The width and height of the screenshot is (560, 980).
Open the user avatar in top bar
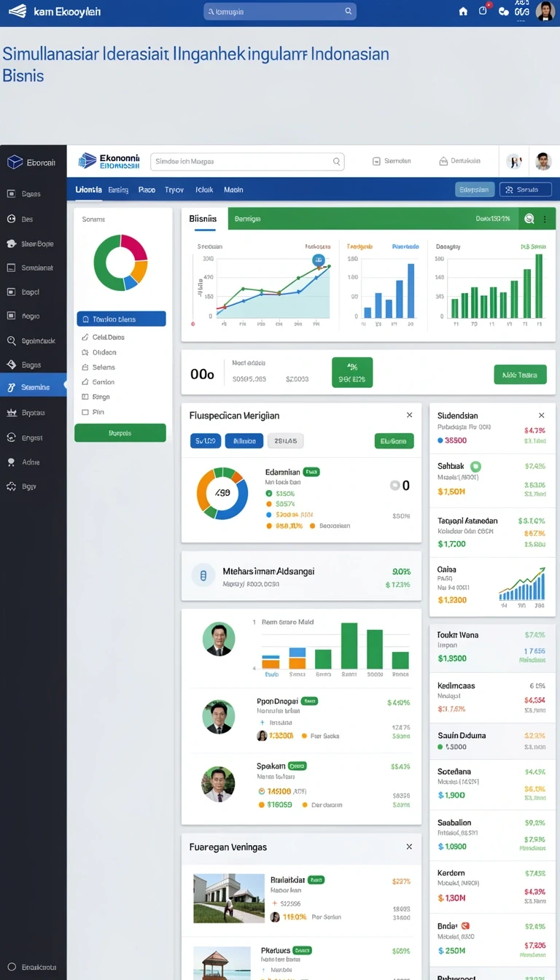tap(545, 11)
